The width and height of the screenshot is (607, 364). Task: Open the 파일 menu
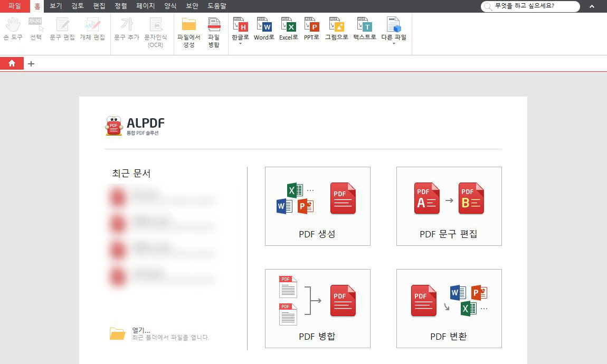click(x=15, y=6)
